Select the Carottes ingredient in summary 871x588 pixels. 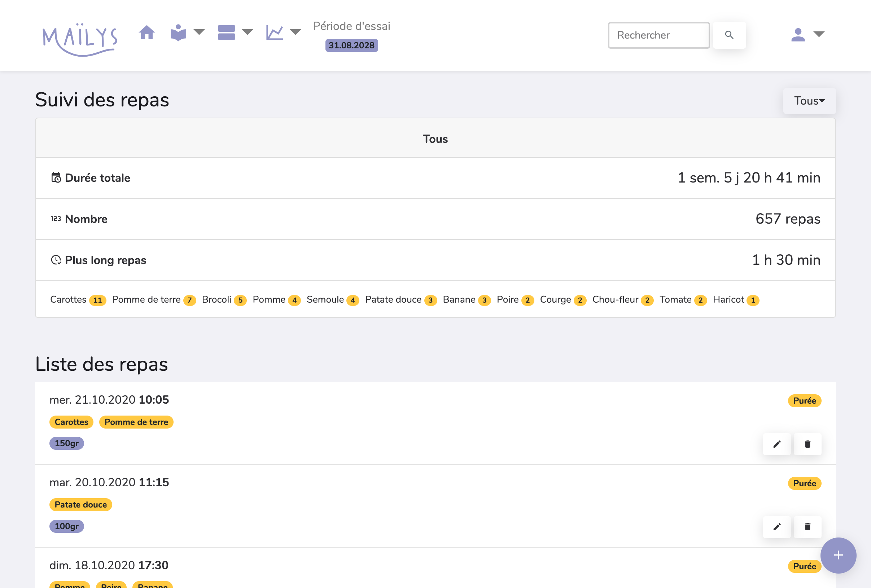point(69,299)
